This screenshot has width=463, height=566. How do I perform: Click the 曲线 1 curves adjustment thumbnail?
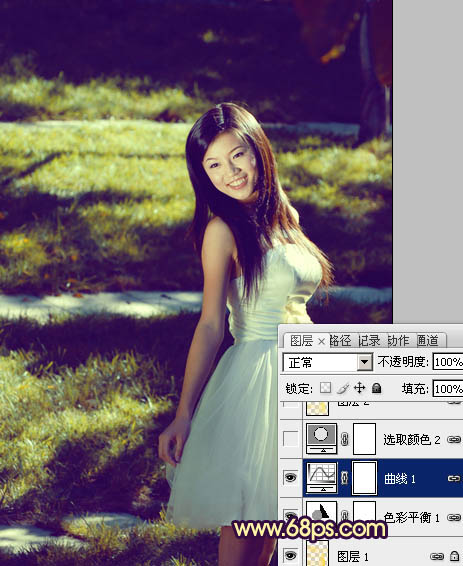coord(322,478)
